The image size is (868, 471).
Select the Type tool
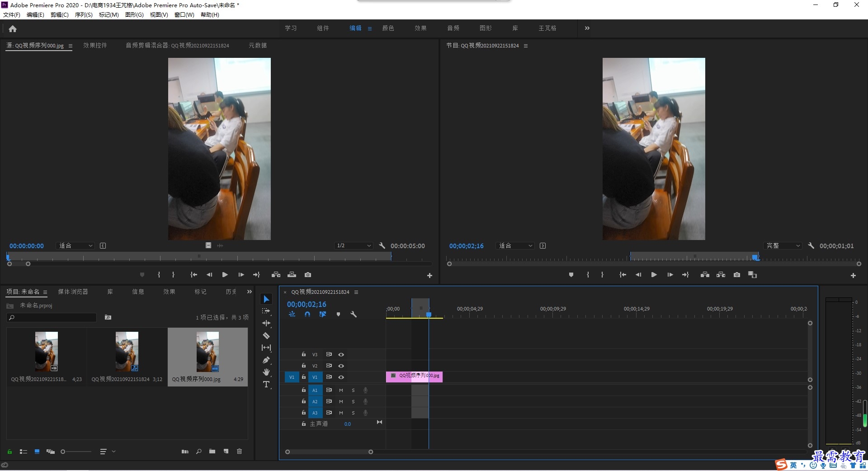(266, 384)
